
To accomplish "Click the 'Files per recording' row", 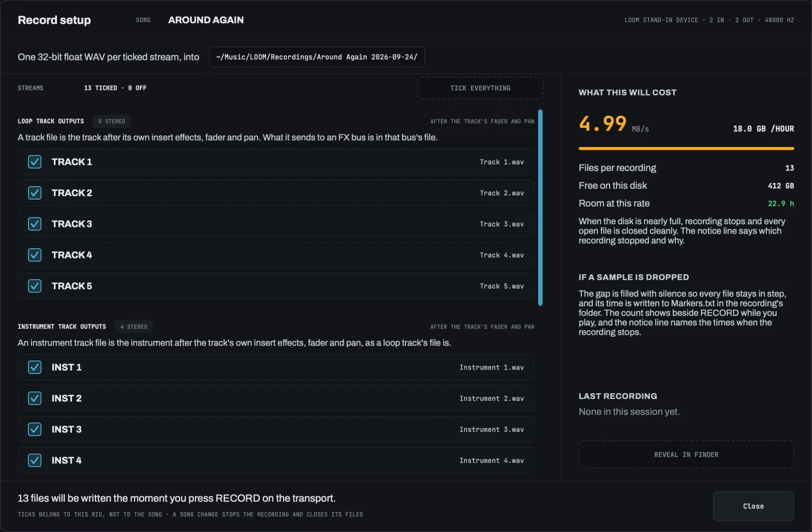I will tap(686, 168).
